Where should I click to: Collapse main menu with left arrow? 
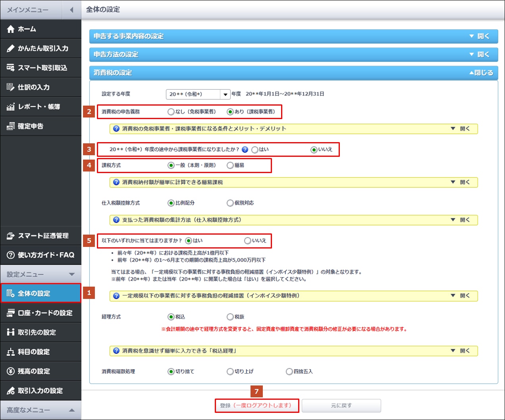(71, 10)
